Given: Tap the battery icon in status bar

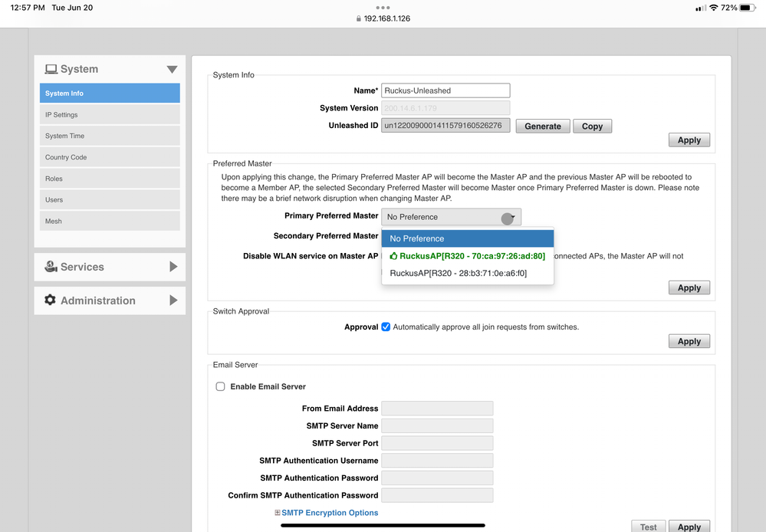Looking at the screenshot, I should pyautogui.click(x=748, y=8).
